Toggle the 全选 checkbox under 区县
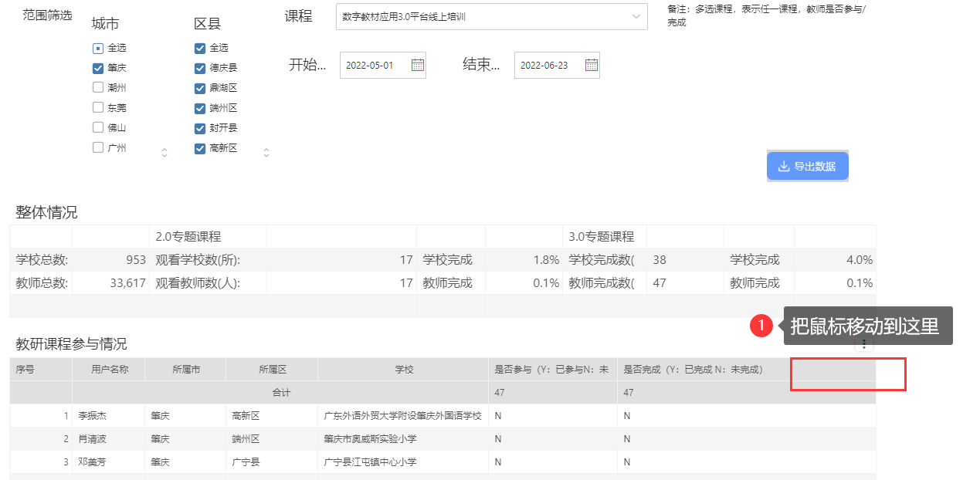This screenshot has height=480, width=980. (x=198, y=47)
